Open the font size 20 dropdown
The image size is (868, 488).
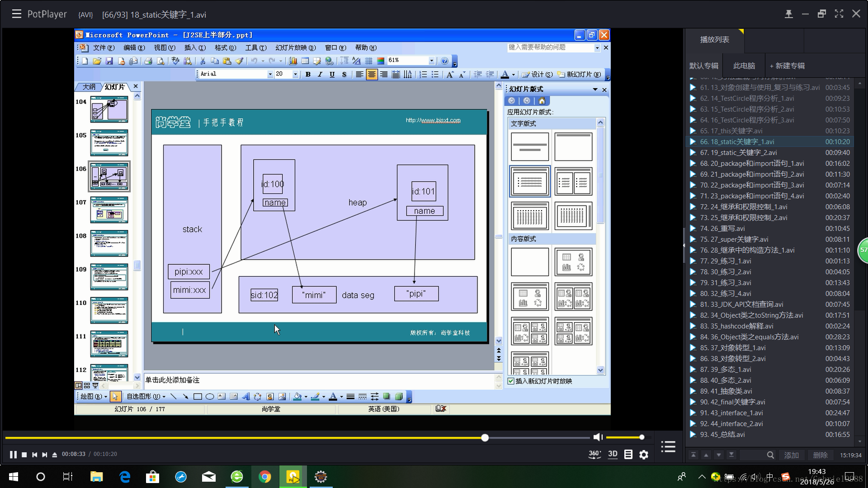click(x=295, y=74)
